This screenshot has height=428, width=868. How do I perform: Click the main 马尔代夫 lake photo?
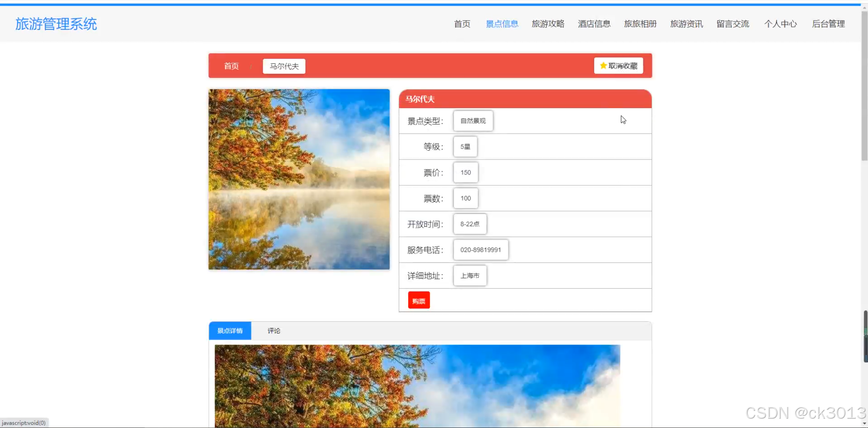[299, 179]
